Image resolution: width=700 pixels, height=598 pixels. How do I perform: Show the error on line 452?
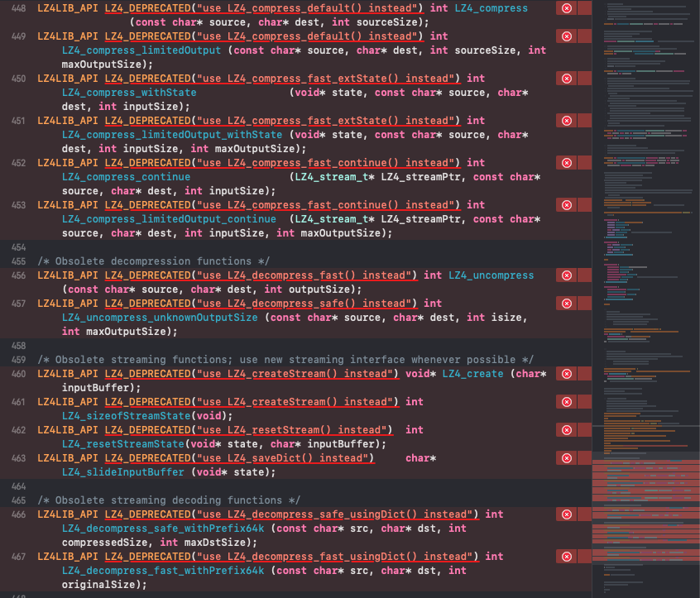(x=567, y=163)
